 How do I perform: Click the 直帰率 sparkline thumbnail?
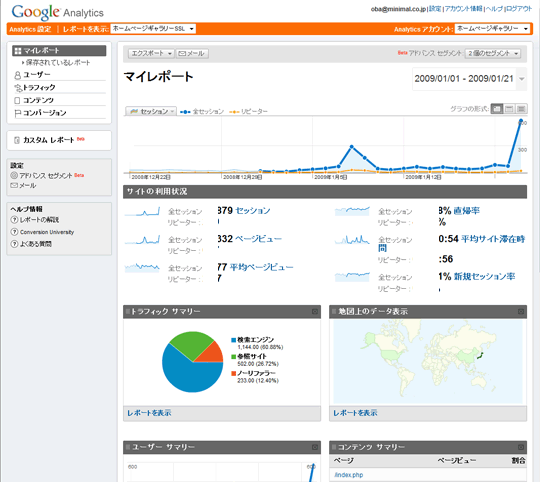pos(352,211)
